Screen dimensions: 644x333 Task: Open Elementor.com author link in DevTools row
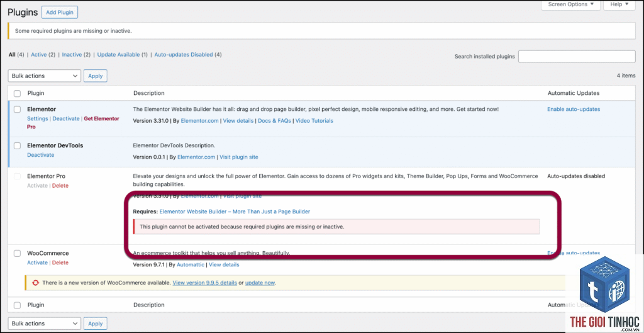(196, 157)
